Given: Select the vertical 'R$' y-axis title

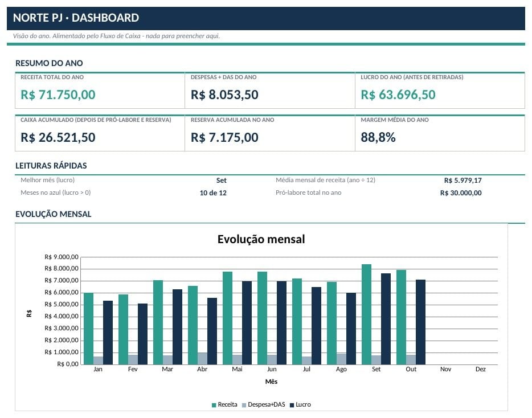Looking at the screenshot, I should (29, 313).
